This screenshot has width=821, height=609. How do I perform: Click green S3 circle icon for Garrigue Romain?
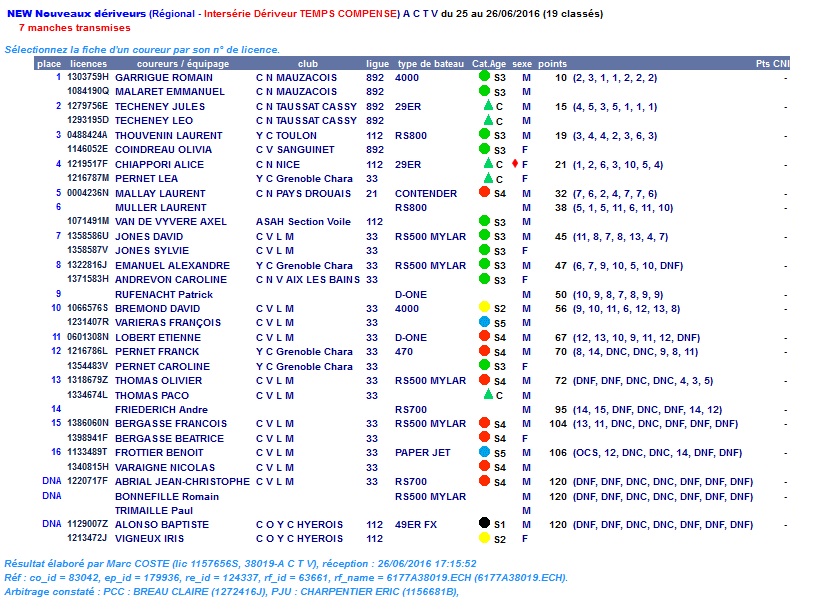tap(484, 76)
